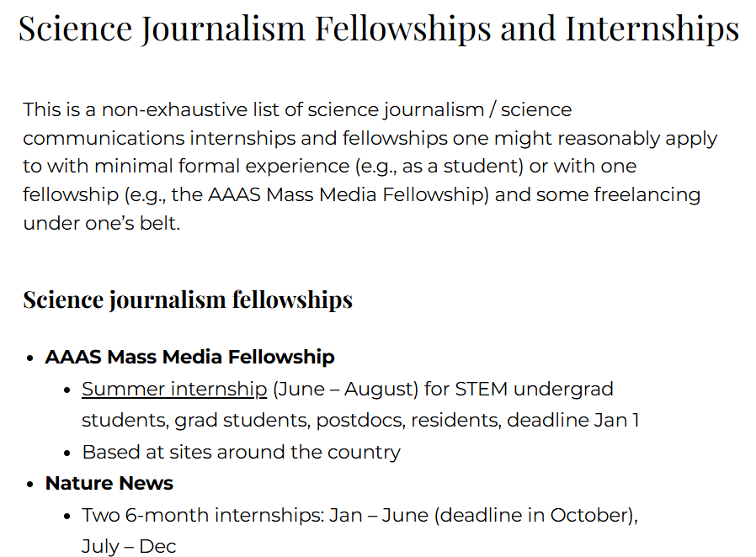Viewport: 756px width, 557px height.
Task: Click the bold Nature News list item
Action: pos(109,483)
